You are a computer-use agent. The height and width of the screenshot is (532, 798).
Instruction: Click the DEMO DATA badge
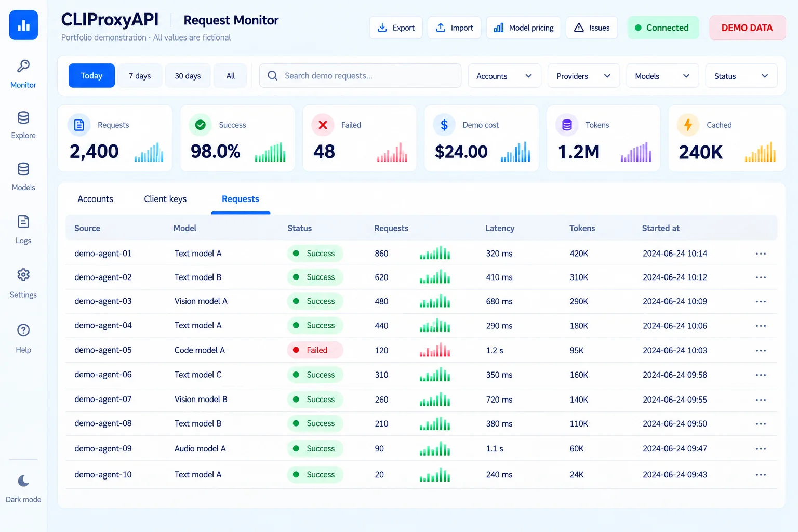tap(747, 28)
